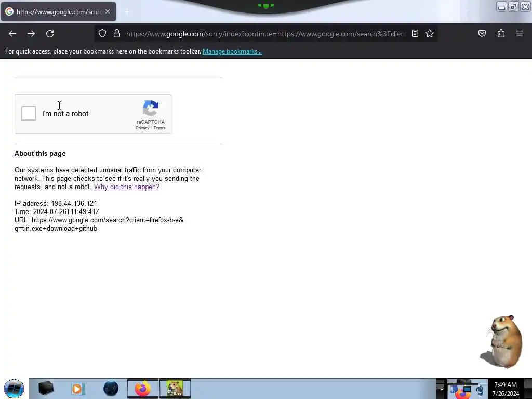Restore down the browser window
The image size is (532, 399).
513,7
